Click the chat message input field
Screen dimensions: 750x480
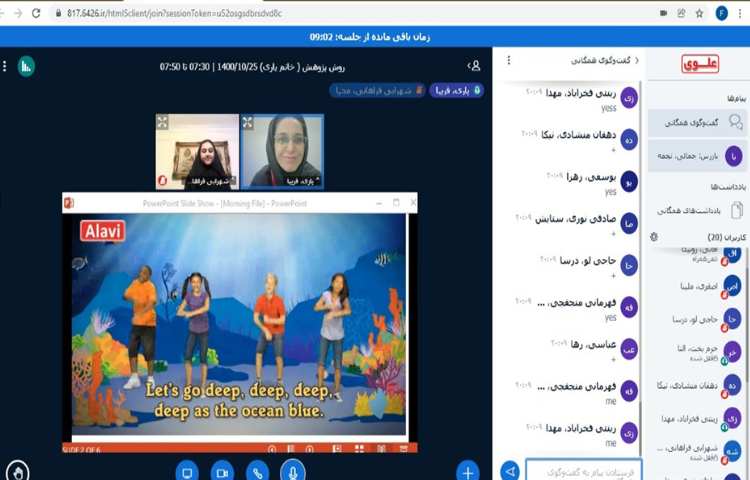pyautogui.click(x=582, y=468)
